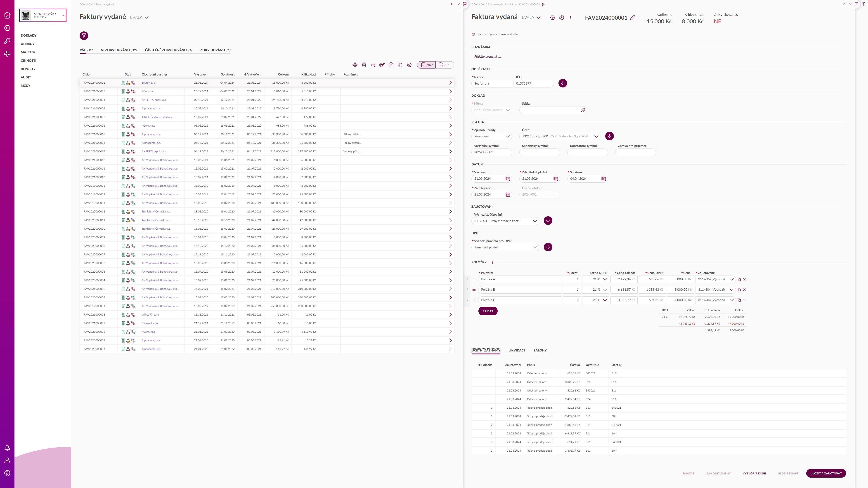This screenshot has width=868, height=488.
Task: Click round arrow button next to Účet
Action: (x=609, y=136)
